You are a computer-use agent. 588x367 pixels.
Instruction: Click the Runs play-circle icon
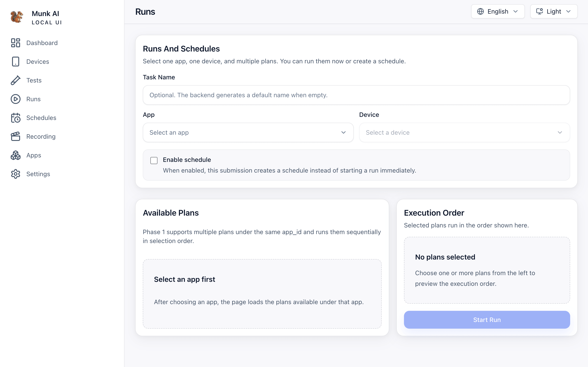(16, 99)
